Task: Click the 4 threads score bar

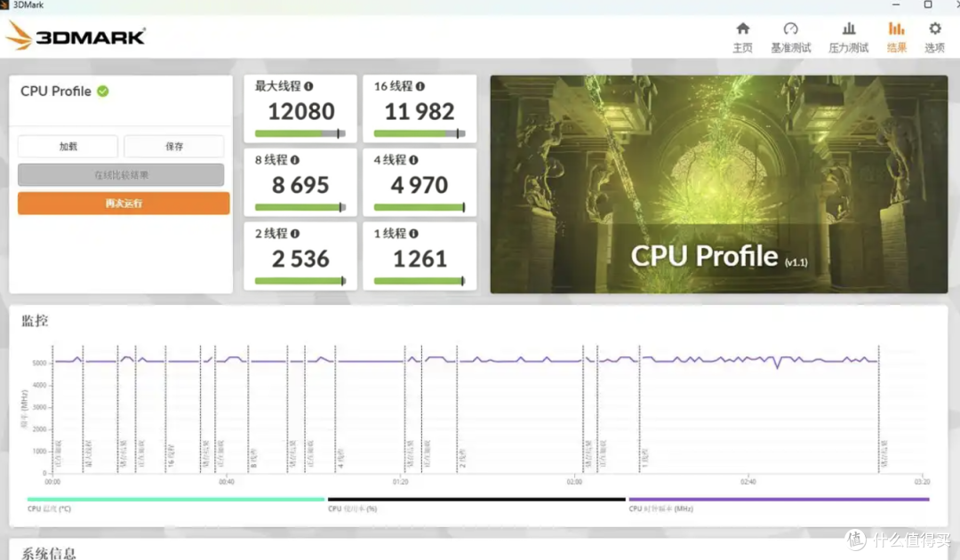Action: pos(420,207)
